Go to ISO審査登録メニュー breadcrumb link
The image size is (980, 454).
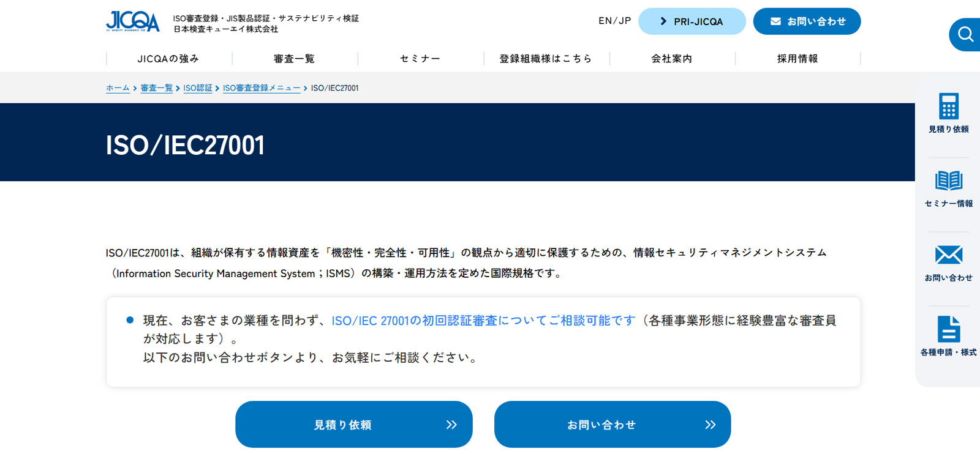coord(262,88)
